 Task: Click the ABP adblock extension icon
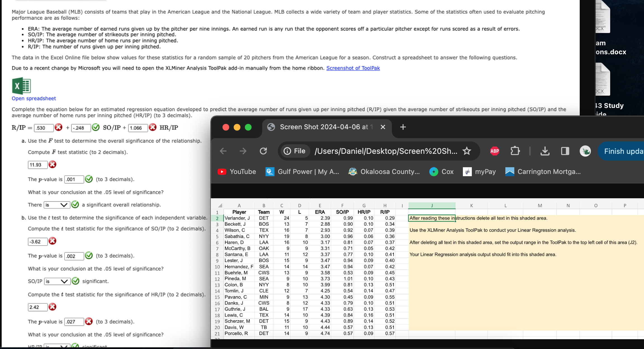(494, 151)
